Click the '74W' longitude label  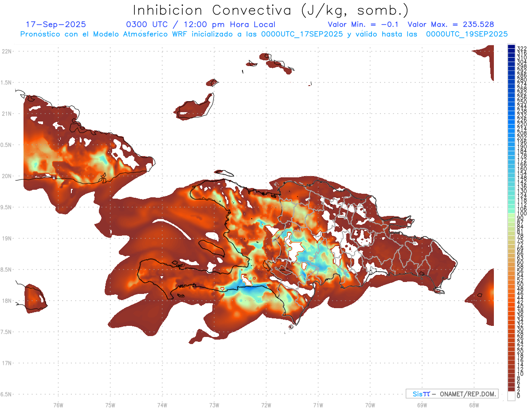click(x=162, y=405)
